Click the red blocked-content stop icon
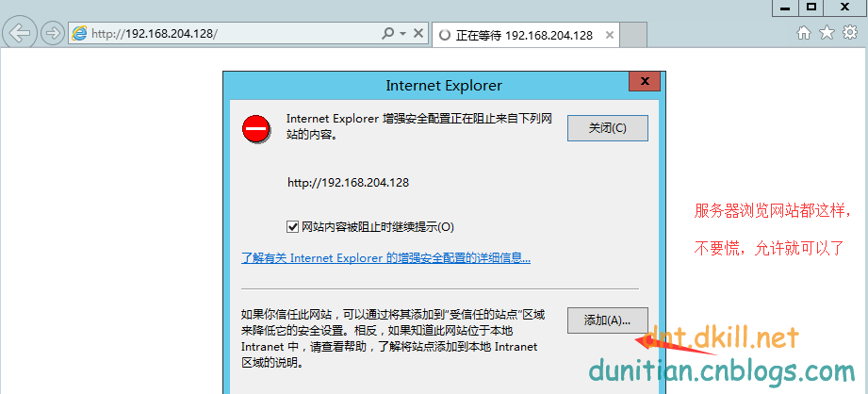Screen dimensions: 868x394 point(256,130)
